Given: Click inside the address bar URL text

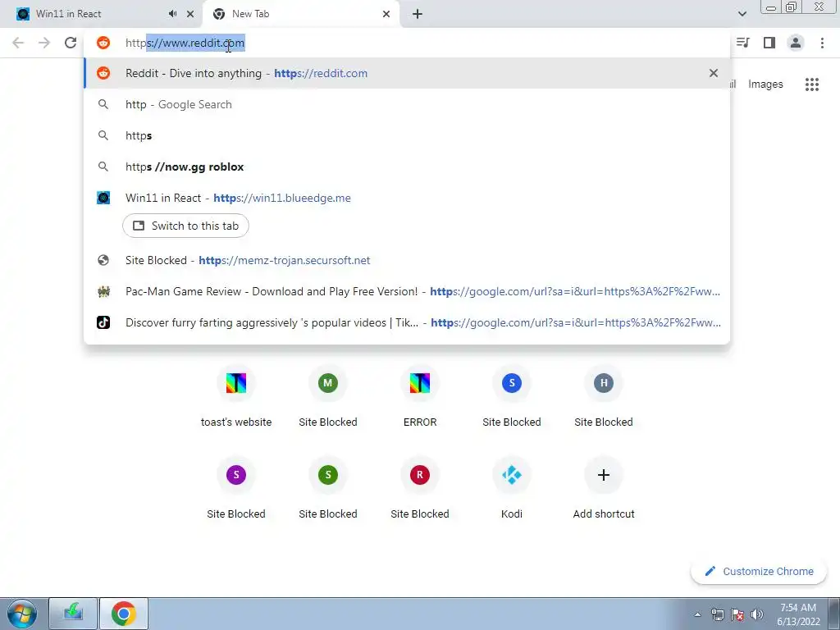Looking at the screenshot, I should [185, 43].
